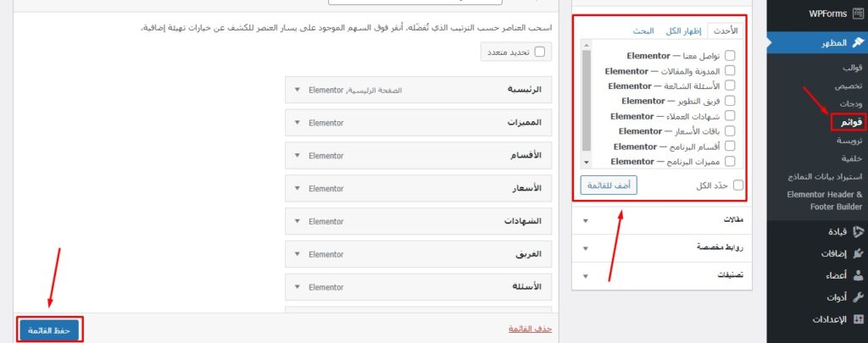Enable the تحديد متعدد checkbox
The height and width of the screenshot is (343, 868).
539,52
